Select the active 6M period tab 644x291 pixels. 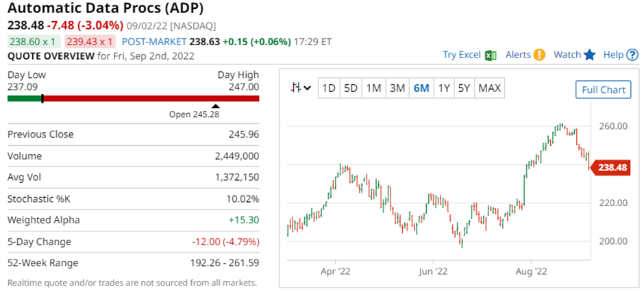point(421,88)
